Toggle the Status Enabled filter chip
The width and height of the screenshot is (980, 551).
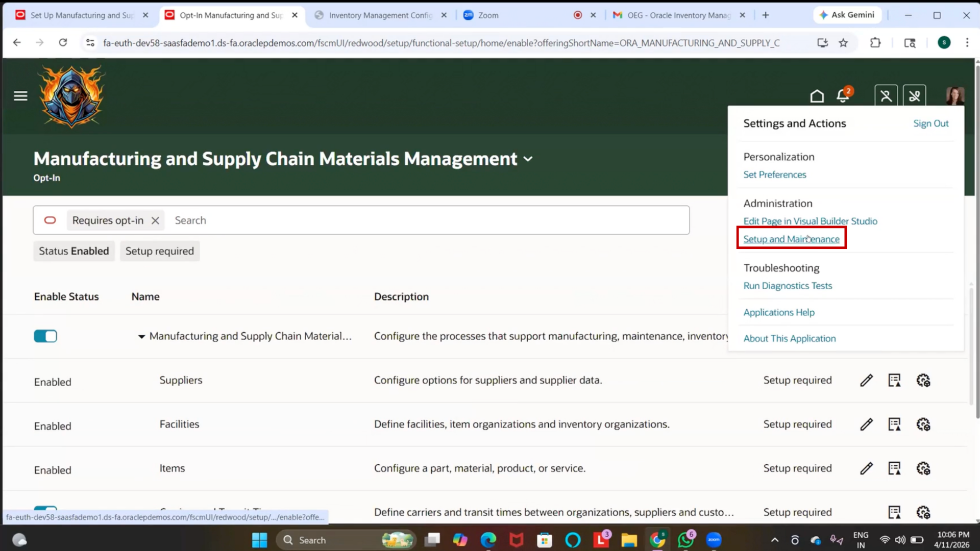click(x=74, y=251)
